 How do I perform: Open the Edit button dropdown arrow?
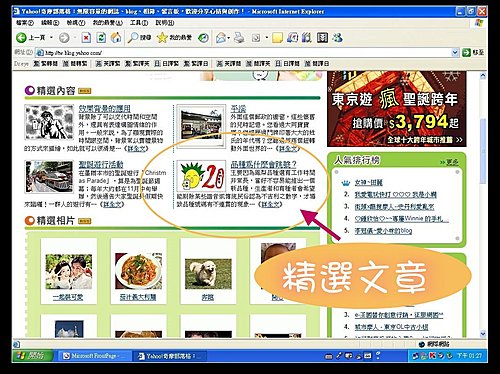pos(266,38)
